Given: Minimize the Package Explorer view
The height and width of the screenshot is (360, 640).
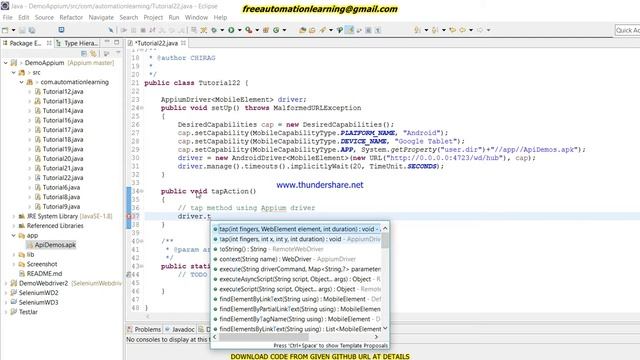Looking at the screenshot, I should tap(107, 42).
